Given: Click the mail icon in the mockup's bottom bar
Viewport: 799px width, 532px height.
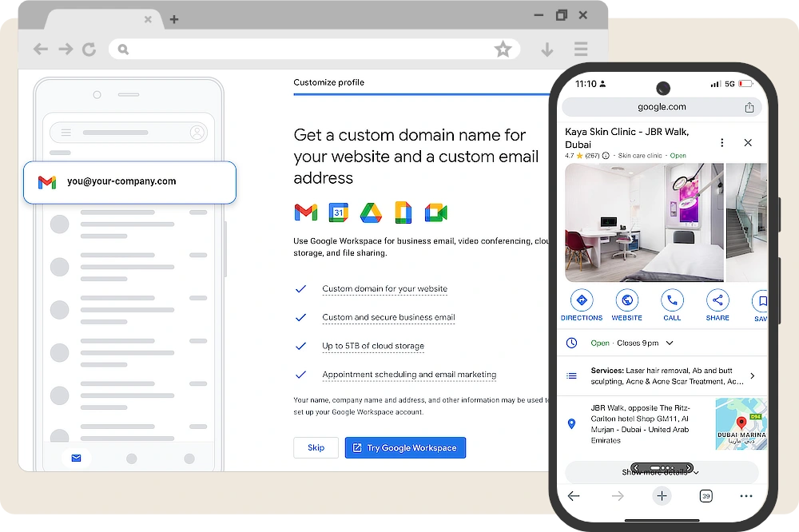Looking at the screenshot, I should (x=77, y=458).
